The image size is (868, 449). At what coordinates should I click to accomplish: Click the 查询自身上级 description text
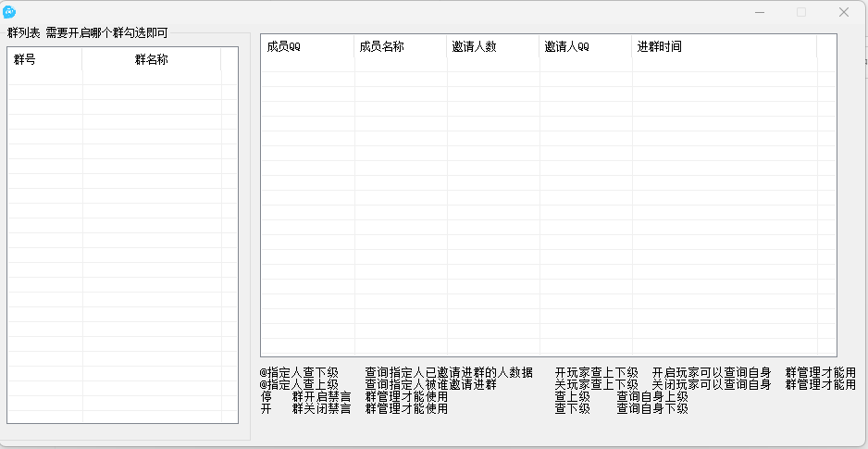pyautogui.click(x=651, y=396)
